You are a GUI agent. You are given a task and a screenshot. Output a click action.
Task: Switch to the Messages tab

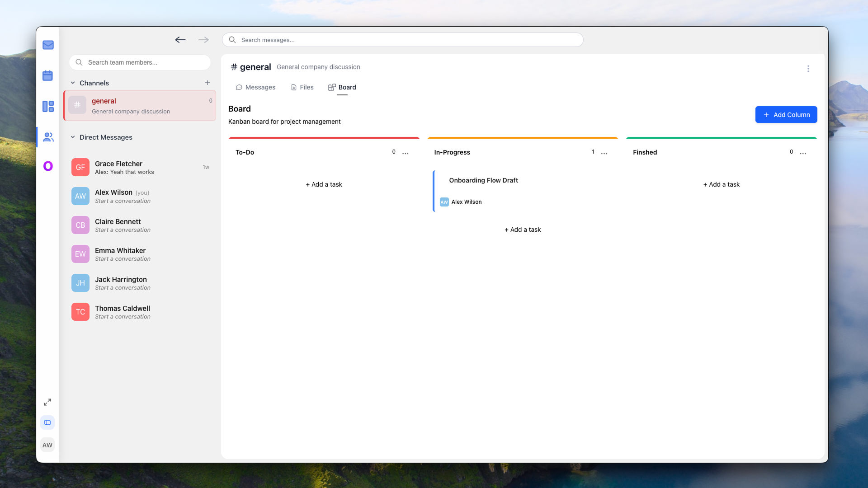[255, 87]
